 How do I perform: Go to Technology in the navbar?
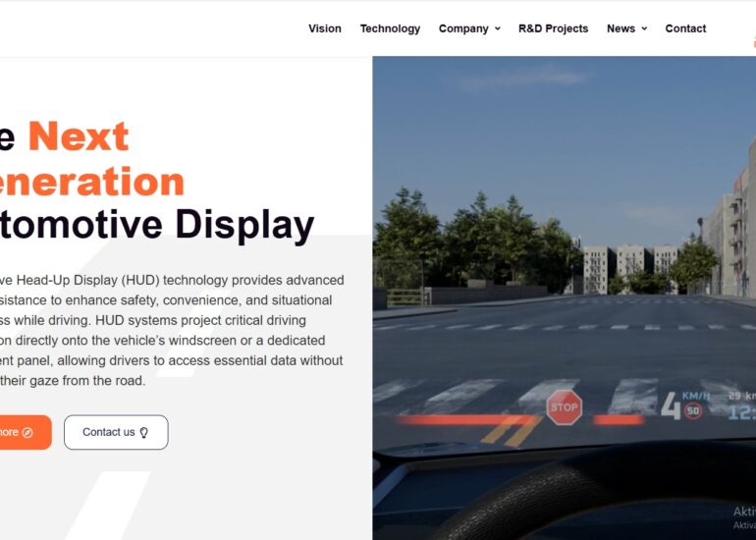click(x=390, y=28)
